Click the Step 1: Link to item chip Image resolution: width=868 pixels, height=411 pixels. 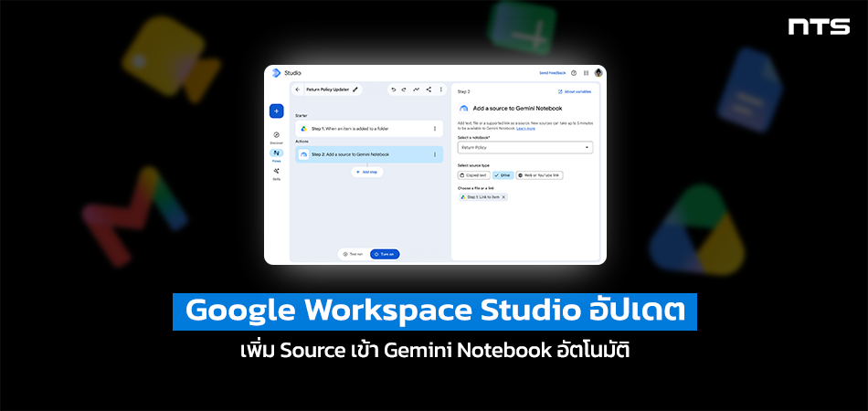coord(482,197)
